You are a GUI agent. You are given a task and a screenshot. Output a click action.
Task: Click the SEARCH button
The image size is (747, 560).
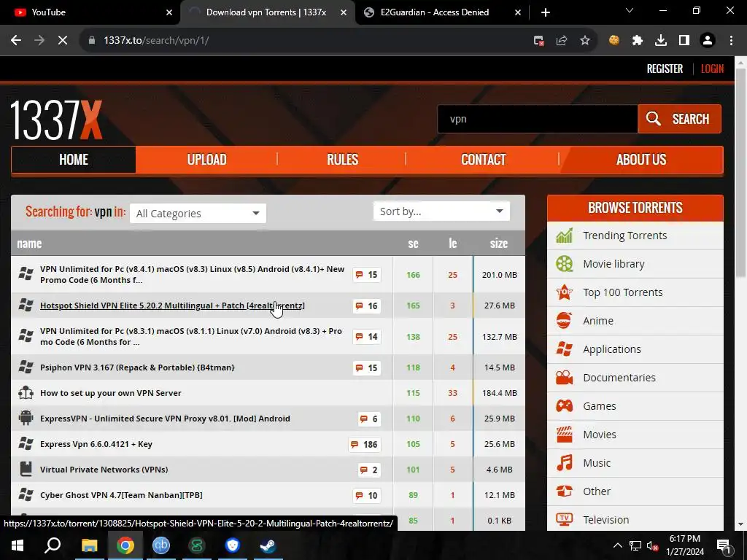click(679, 119)
